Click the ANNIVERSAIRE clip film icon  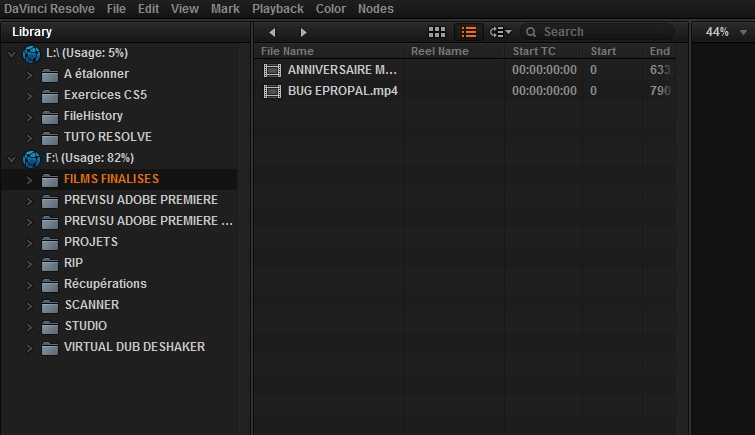(272, 70)
